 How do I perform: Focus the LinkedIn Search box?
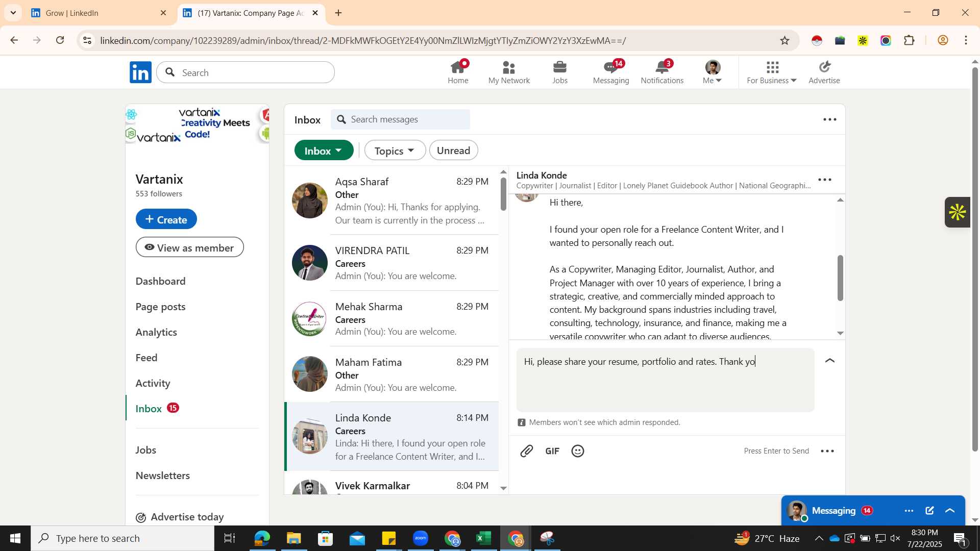[x=246, y=72]
